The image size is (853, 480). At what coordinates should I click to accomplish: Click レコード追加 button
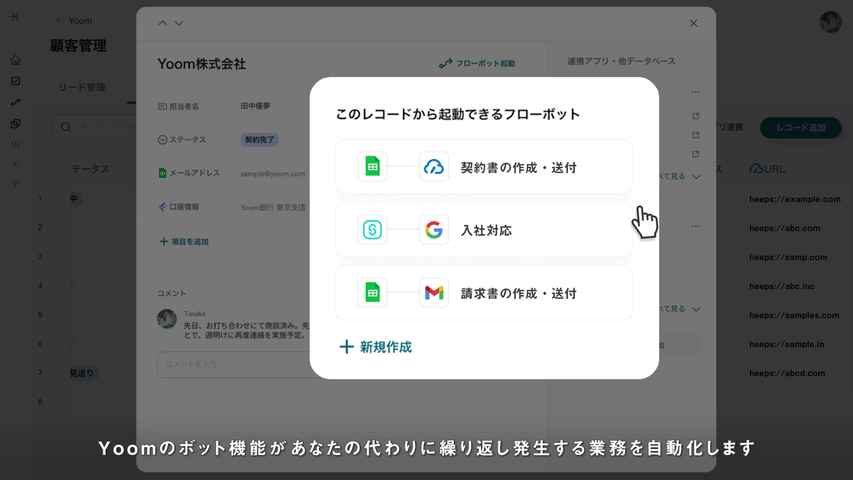click(x=800, y=127)
